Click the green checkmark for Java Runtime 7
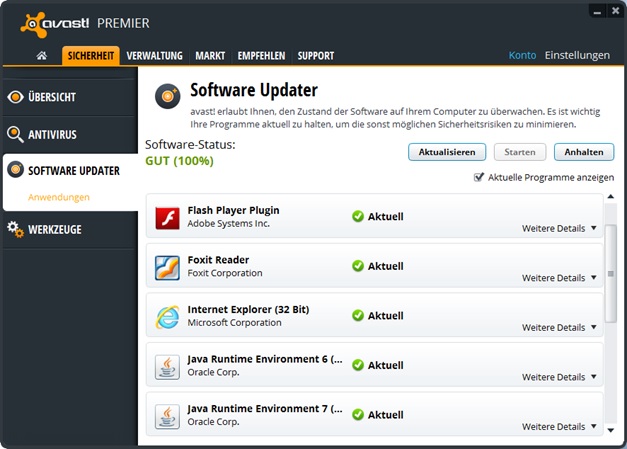Image resolution: width=627 pixels, height=449 pixels. click(357, 415)
